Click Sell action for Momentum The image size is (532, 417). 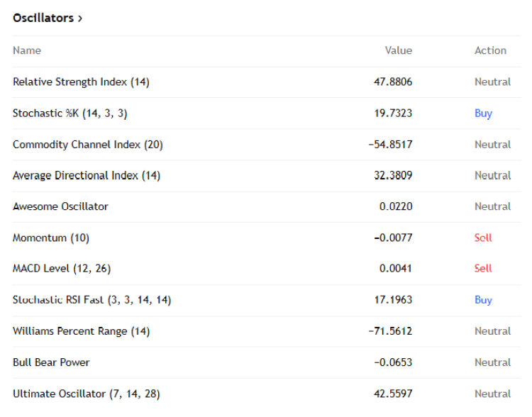click(x=483, y=238)
